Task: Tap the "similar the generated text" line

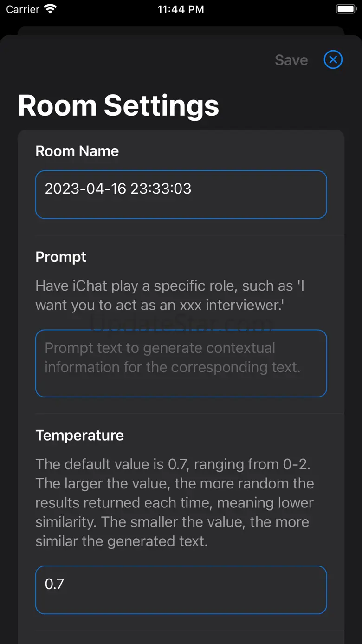Action: coord(121,541)
